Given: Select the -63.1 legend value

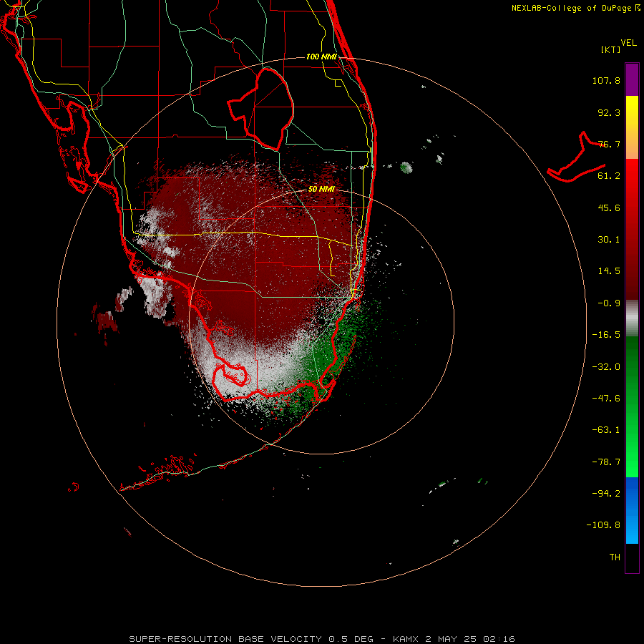Looking at the screenshot, I should click(606, 430).
